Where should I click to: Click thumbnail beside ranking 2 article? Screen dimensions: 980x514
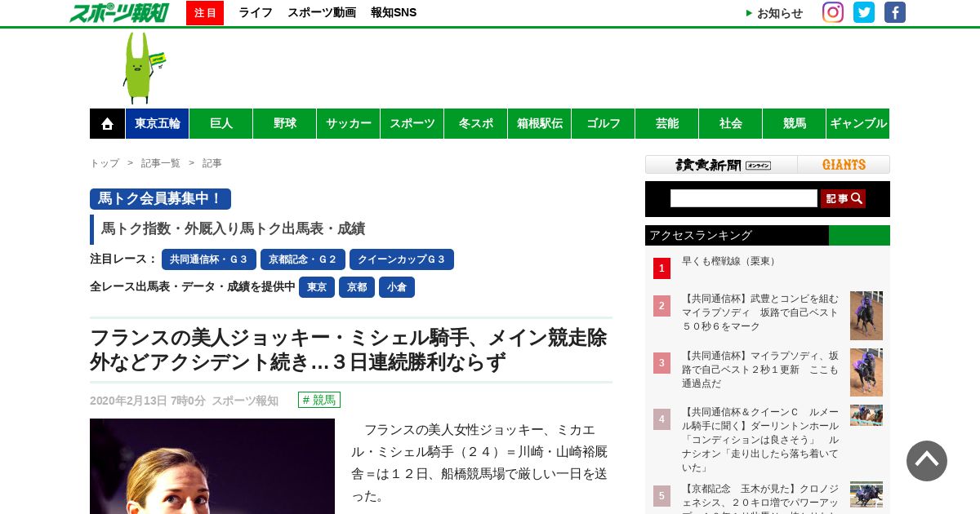866,316
